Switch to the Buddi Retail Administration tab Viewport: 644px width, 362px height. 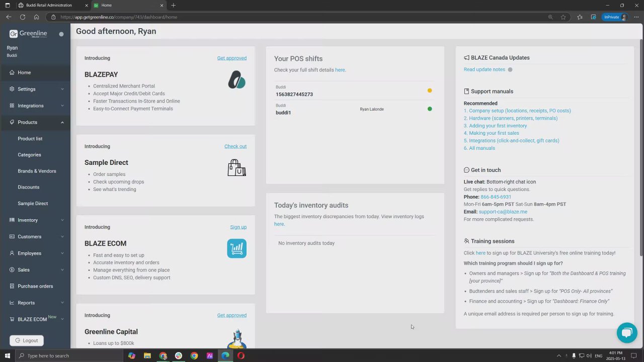tap(52, 6)
